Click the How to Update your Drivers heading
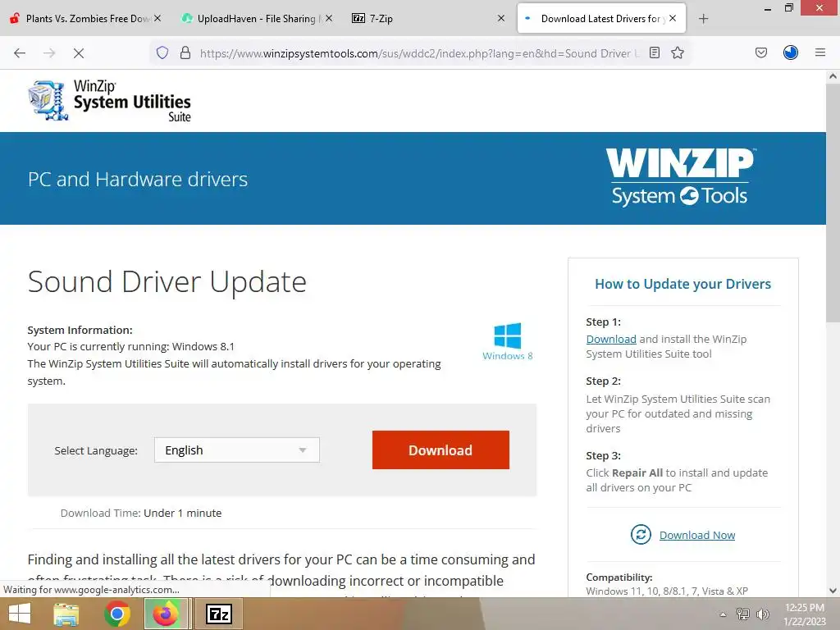Screen dimensions: 840x630 (682, 284)
